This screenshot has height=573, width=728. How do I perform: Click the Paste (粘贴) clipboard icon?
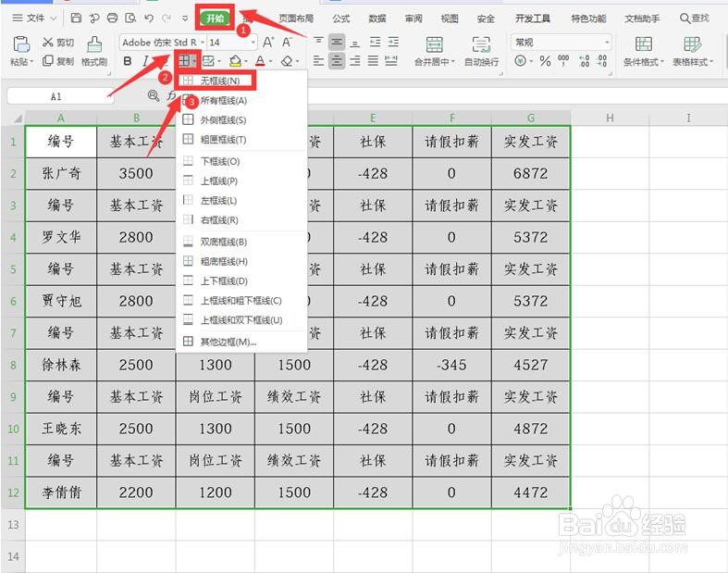[21, 44]
